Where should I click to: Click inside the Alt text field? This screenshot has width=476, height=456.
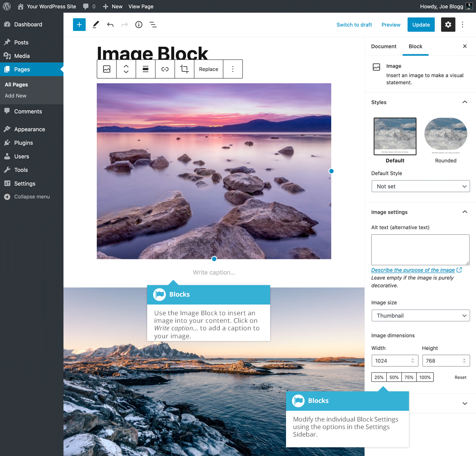420,249
